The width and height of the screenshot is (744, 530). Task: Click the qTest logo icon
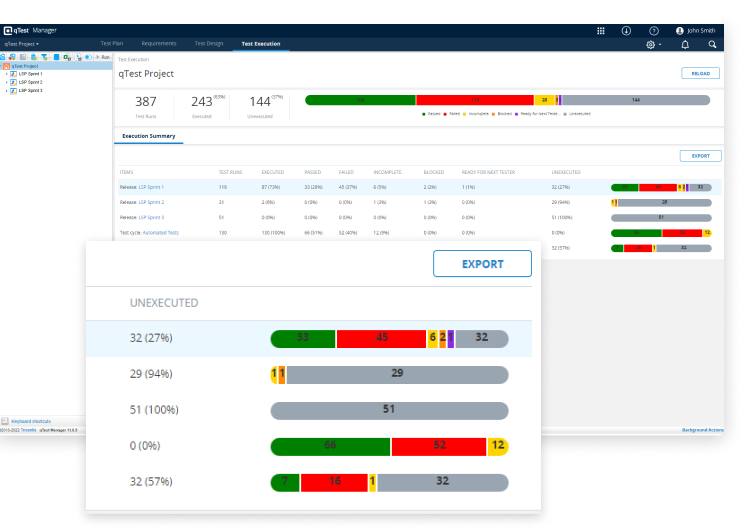[7, 31]
